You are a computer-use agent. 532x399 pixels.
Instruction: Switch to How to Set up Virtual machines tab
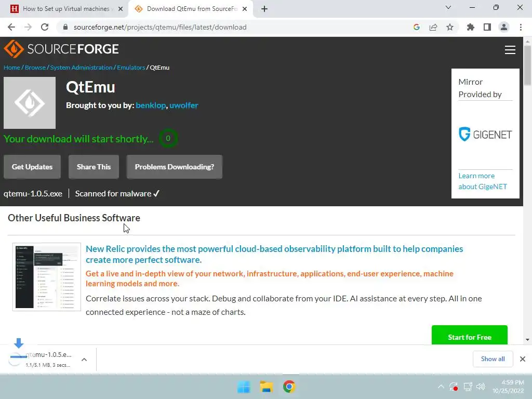(x=64, y=9)
